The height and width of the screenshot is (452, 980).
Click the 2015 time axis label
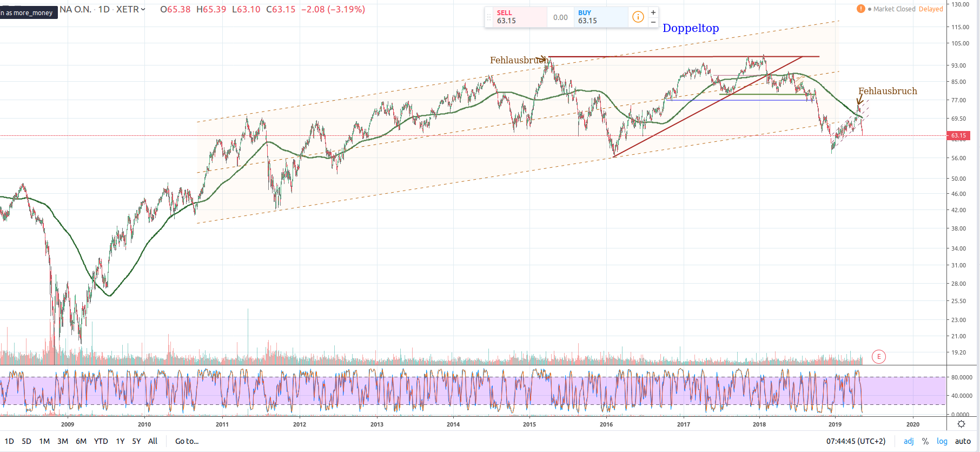point(529,424)
